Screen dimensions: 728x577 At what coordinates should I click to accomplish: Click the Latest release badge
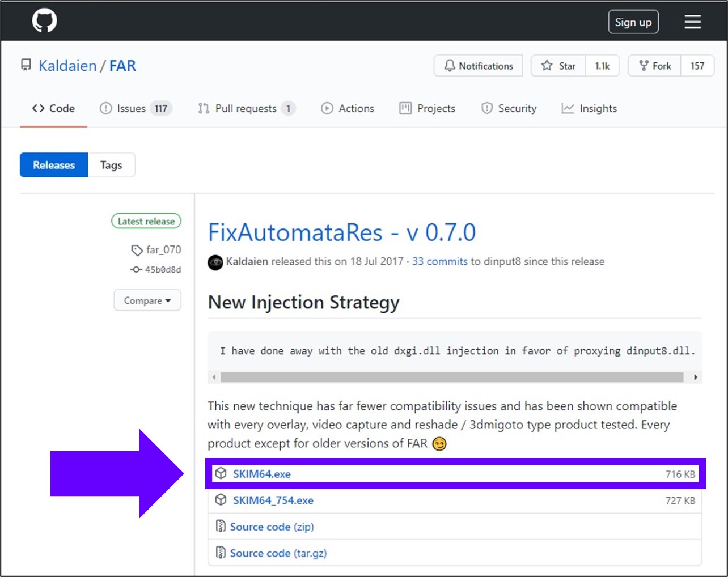point(146,222)
